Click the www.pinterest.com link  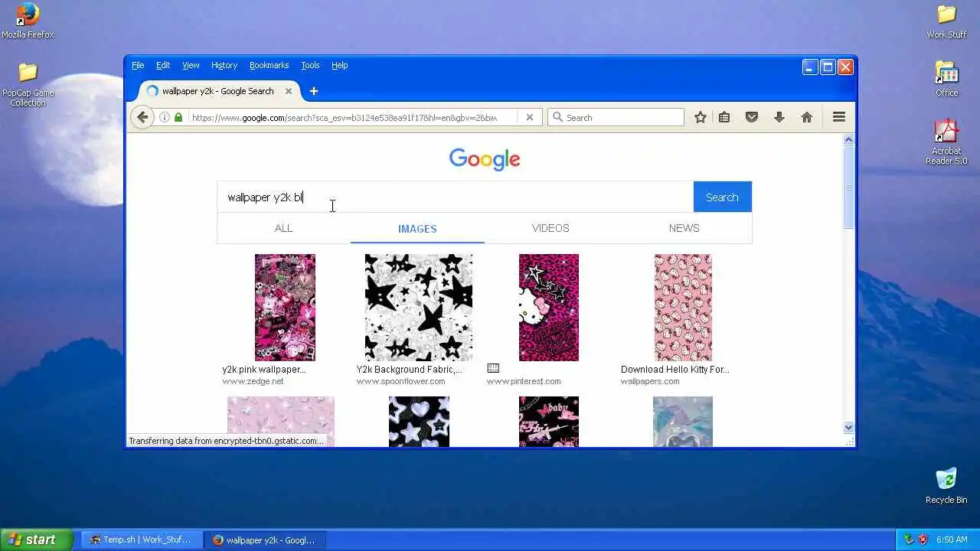click(524, 381)
